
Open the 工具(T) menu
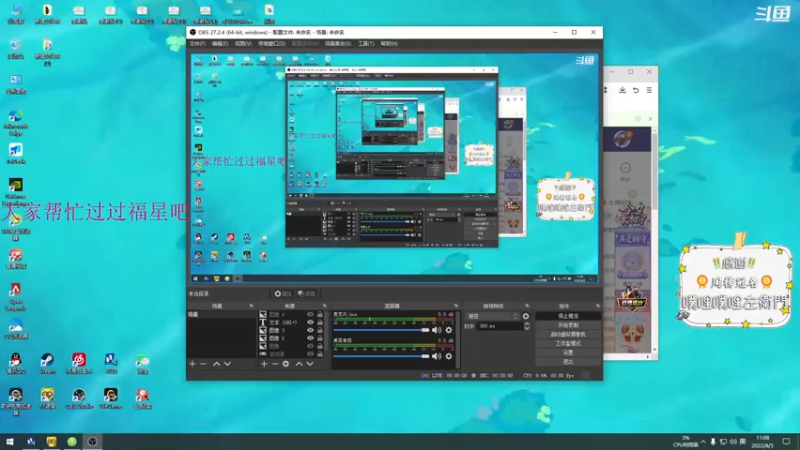(366, 44)
